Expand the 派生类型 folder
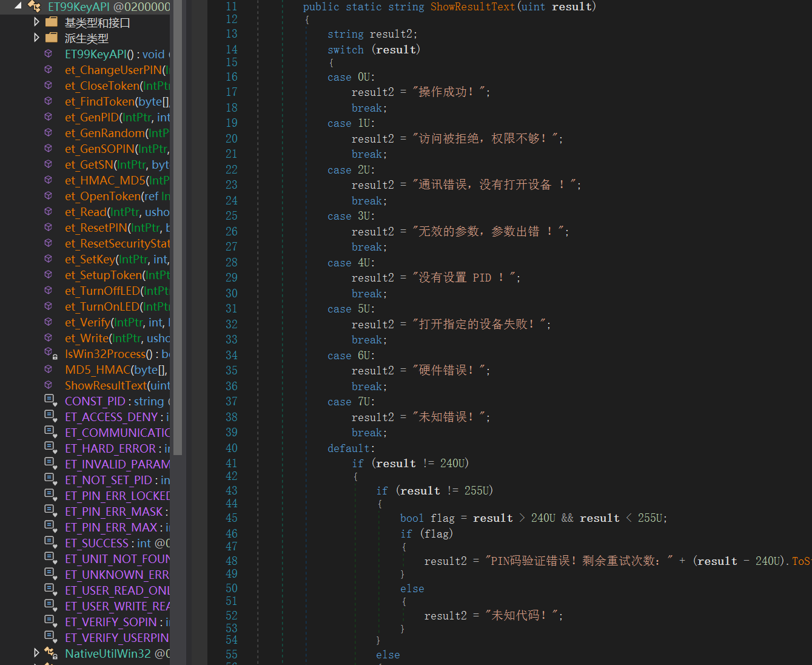The width and height of the screenshot is (812, 665). [x=36, y=38]
